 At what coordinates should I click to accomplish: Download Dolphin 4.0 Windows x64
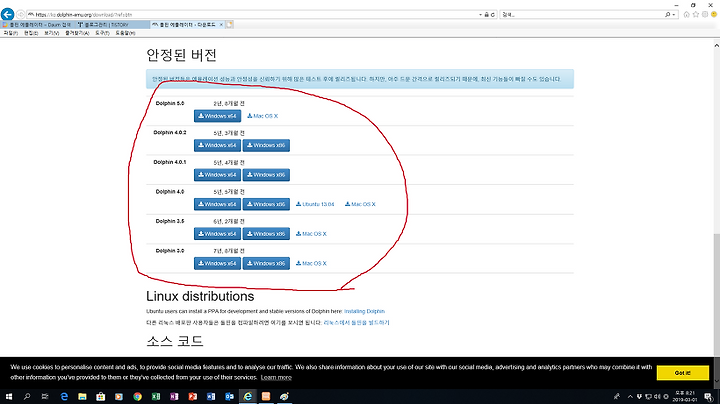click(217, 204)
